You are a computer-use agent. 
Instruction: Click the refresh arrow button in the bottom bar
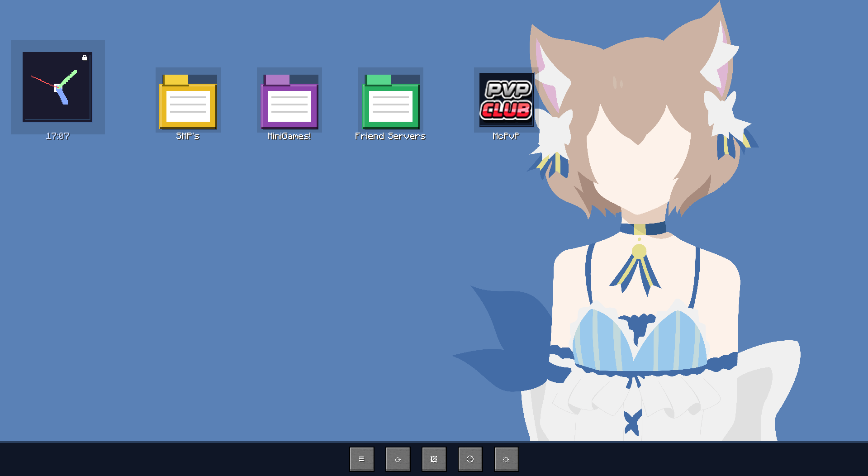pos(398,459)
